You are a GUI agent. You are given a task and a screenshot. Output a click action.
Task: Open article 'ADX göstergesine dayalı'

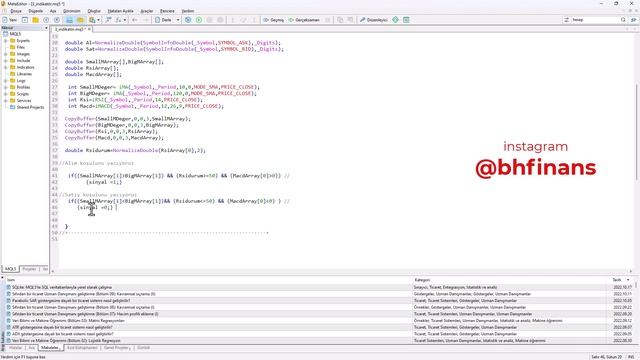click(62, 334)
